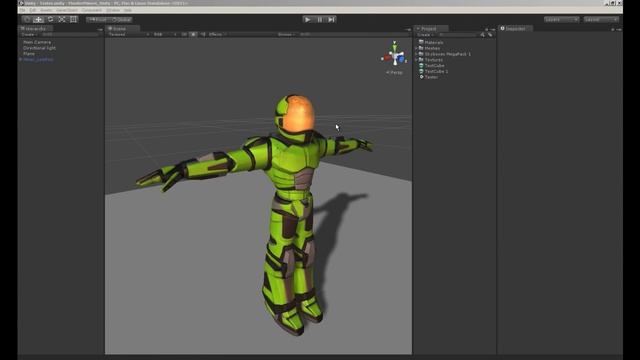Open the Layers dropdown
Viewport: 640px width, 360px height.
pyautogui.click(x=561, y=19)
